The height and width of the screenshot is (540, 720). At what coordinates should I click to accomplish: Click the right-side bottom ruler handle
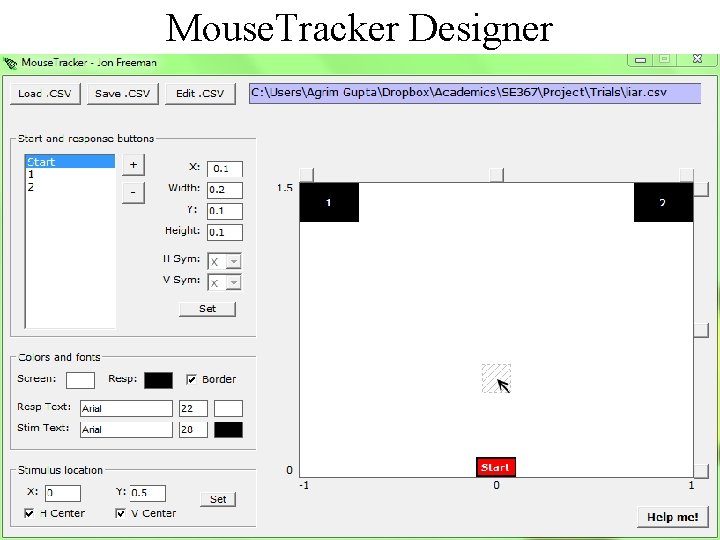tap(701, 471)
